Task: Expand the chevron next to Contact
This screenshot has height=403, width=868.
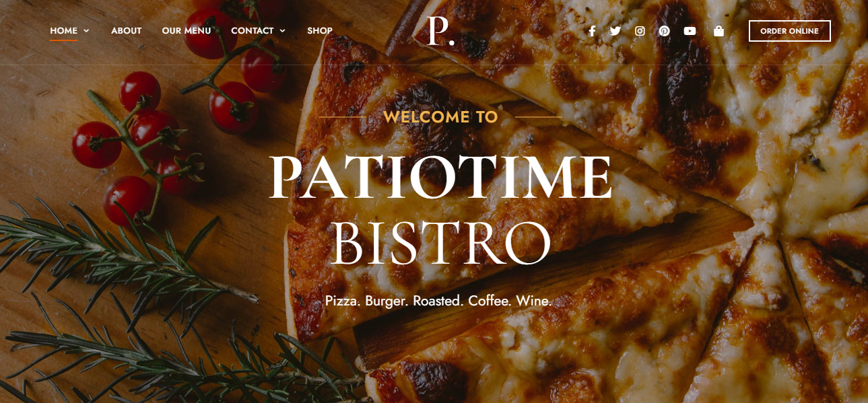Action: tap(282, 31)
